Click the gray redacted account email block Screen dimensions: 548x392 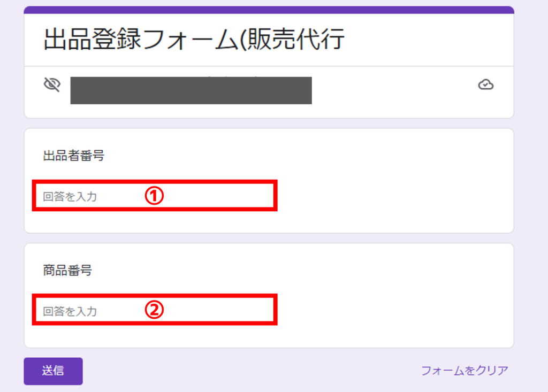click(191, 90)
